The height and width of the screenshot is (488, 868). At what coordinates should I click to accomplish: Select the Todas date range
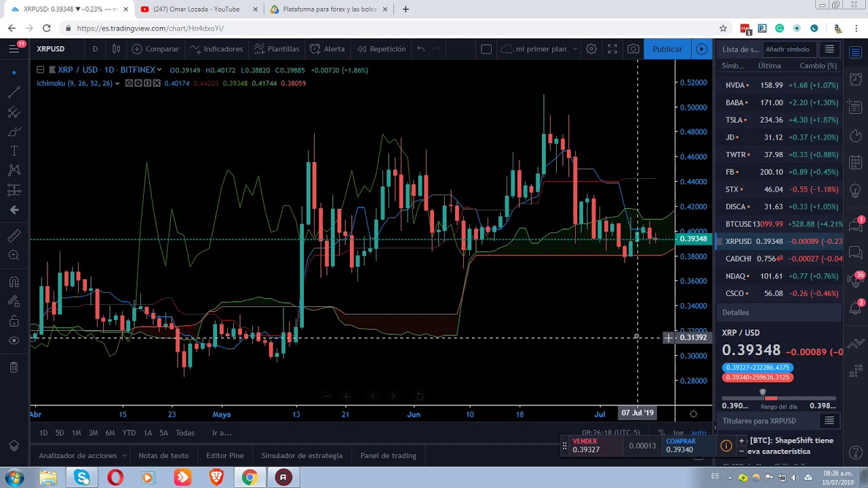click(185, 433)
